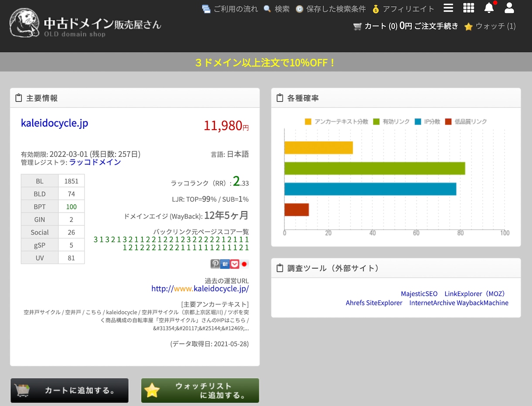532x406 pixels.
Task: Click the ウォッチリストに追加する button
Action: tap(200, 390)
